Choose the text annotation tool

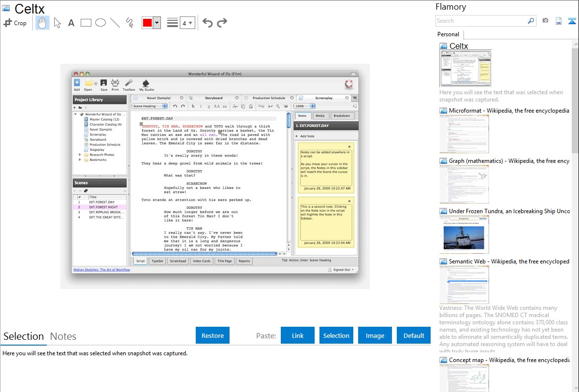[x=71, y=23]
